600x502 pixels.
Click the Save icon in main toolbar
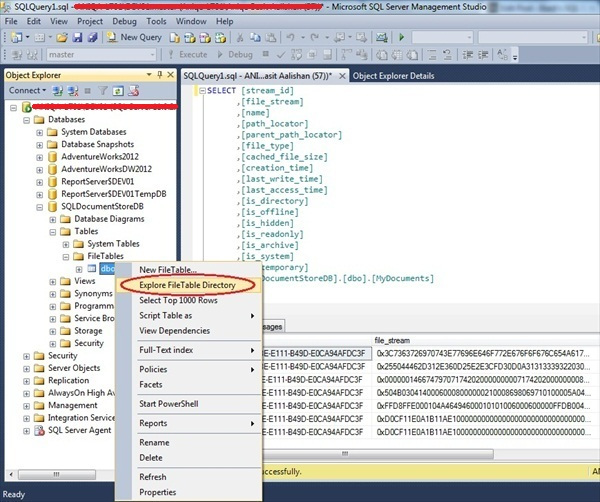77,37
